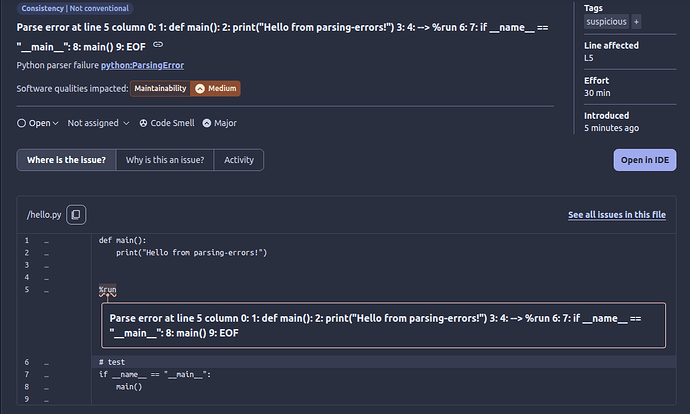Click the suspicious tag to edit tags

pyautogui.click(x=606, y=22)
